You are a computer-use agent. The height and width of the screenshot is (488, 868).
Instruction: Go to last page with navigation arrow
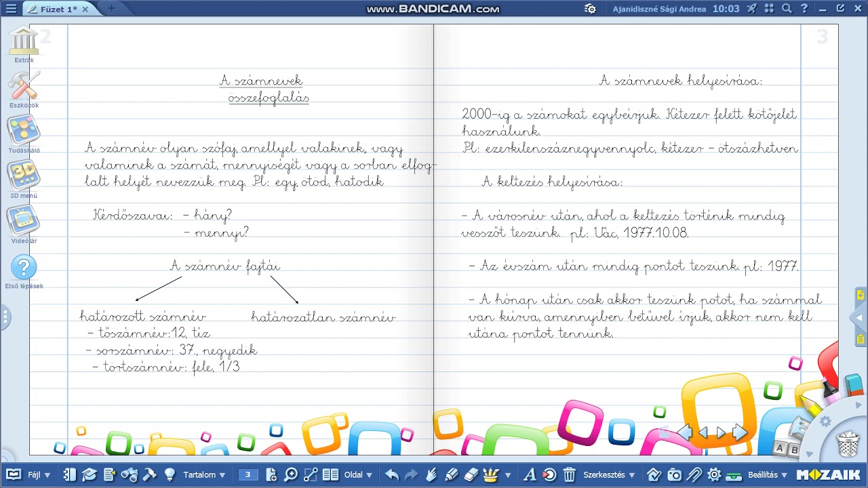tap(740, 432)
